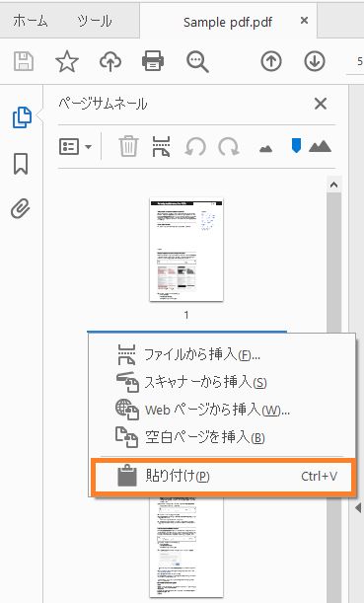364x603 pixels.
Task: Collapse the navigation pane with side triangle
Action: [358, 508]
